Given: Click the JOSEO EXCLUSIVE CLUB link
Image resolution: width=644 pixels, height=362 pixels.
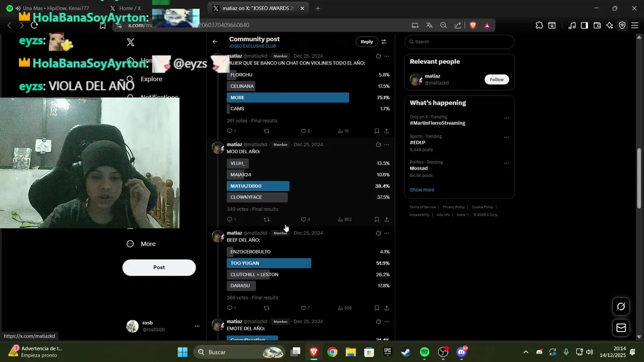Looking at the screenshot, I should pyautogui.click(x=253, y=46).
